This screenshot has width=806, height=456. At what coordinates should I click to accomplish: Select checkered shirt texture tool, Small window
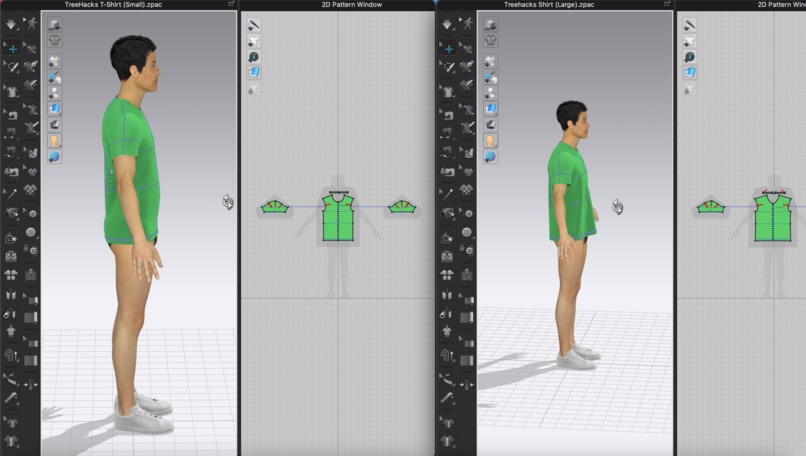[x=31, y=189]
